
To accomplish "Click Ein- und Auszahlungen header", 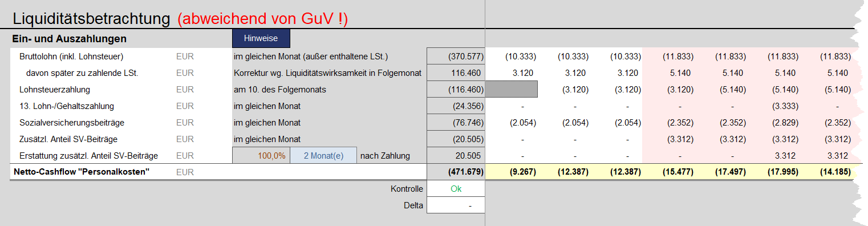I will 70,39.
